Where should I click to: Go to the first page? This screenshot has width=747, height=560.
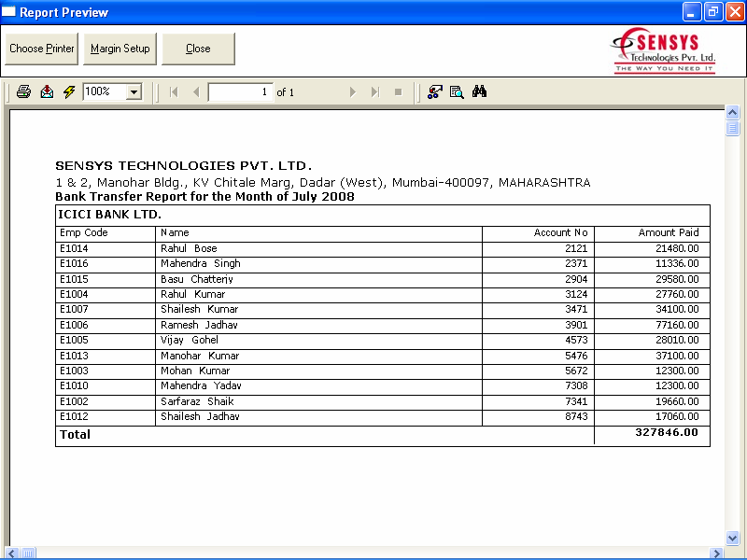click(x=174, y=91)
